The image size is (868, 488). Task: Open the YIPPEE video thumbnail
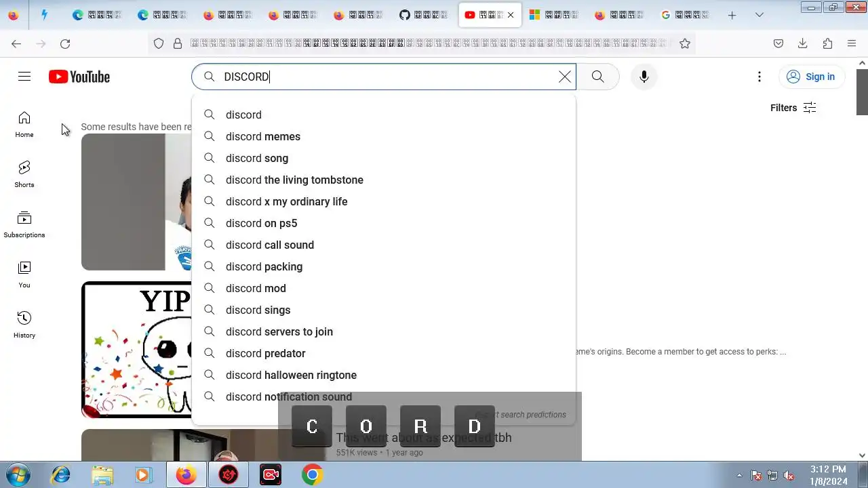136,350
